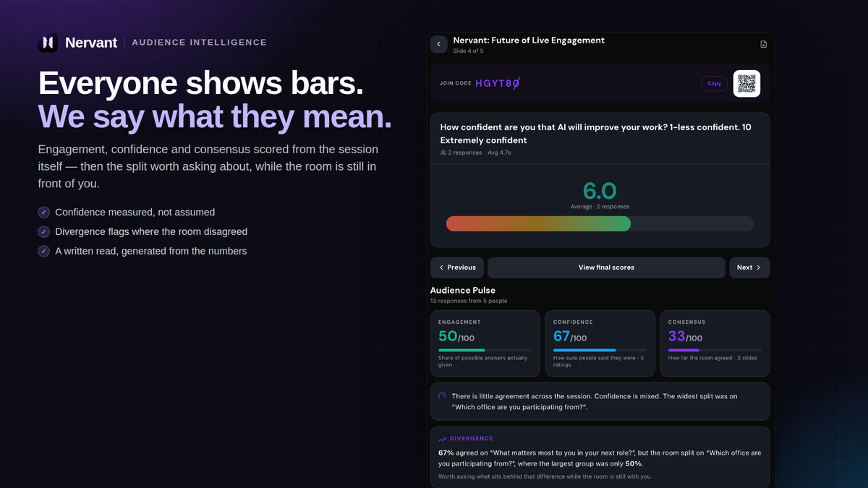This screenshot has width=868, height=488.
Task: Click the "Slide 4 of 5" indicator
Action: point(468,51)
